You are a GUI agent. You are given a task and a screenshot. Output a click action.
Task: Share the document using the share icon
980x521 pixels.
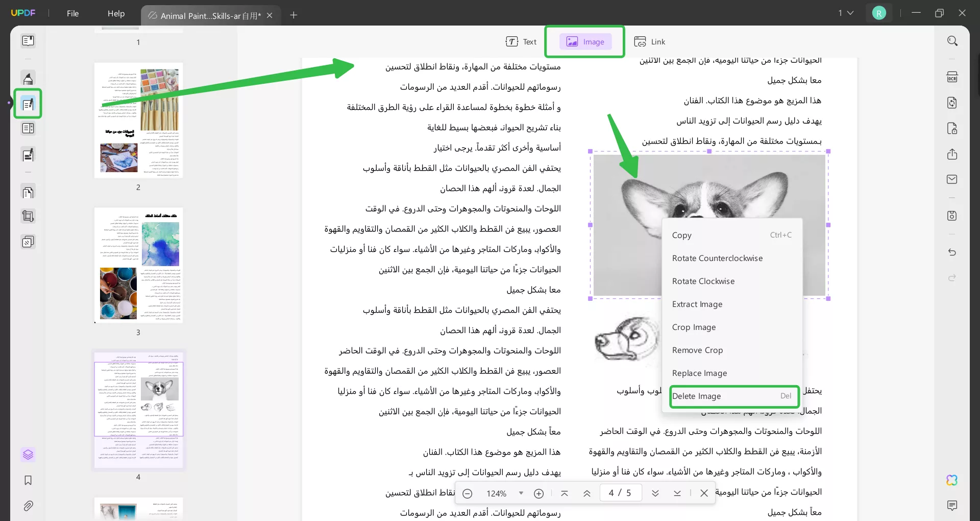coord(952,154)
